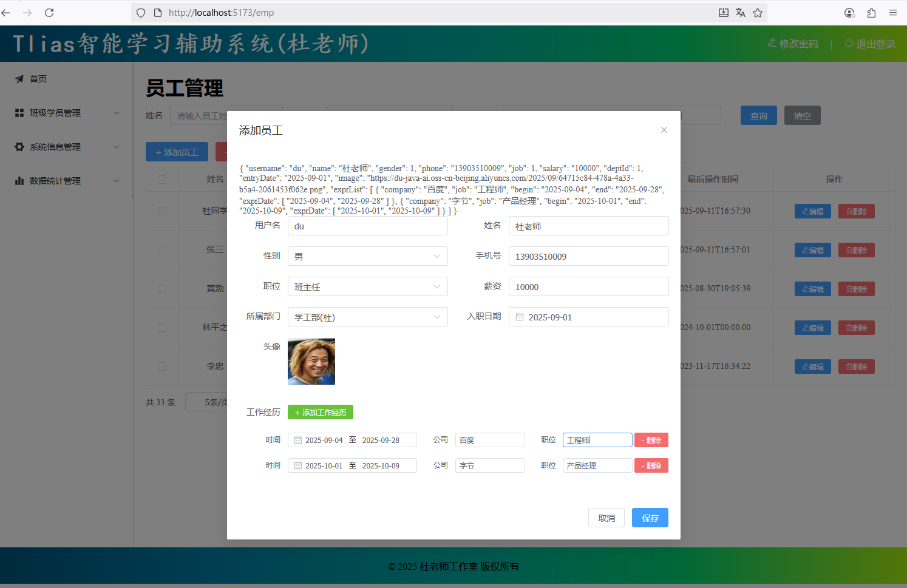Click the 薪资 salary input field
Image resolution: width=907 pixels, height=588 pixels.
pyautogui.click(x=588, y=287)
